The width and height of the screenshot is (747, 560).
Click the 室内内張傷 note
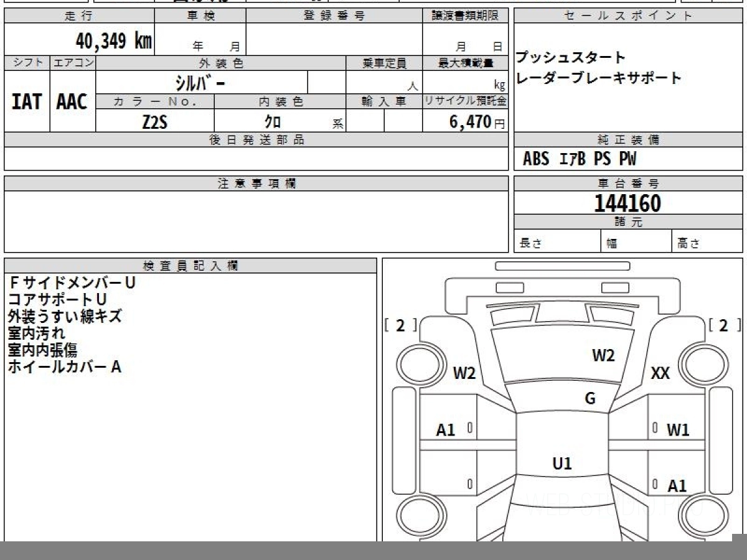[x=42, y=350]
